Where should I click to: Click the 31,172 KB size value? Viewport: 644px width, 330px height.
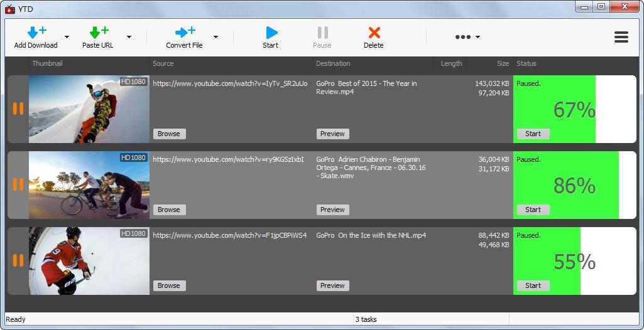(x=494, y=169)
